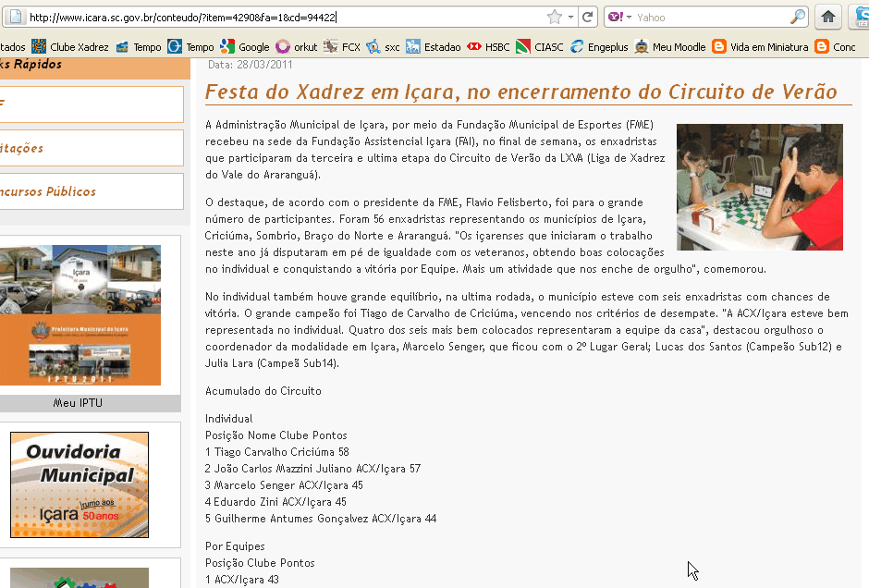Open the Concursos Públicos sidebar link
This screenshot has height=588, width=869.
point(92,191)
